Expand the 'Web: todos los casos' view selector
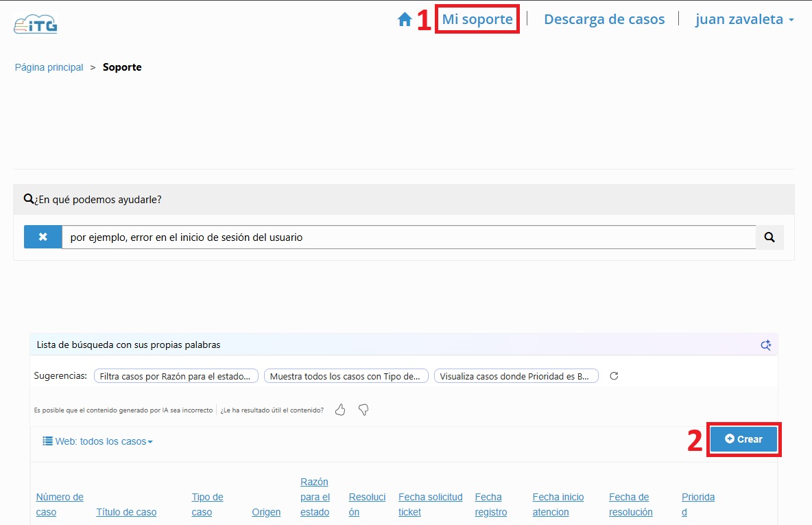The image size is (812, 525). click(97, 441)
